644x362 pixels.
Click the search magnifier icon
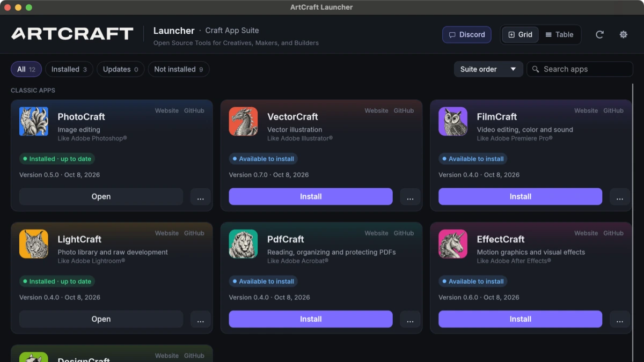536,69
